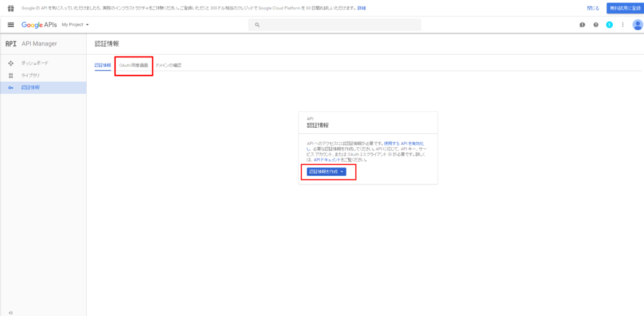Open the notifications badge icon
Viewport: 644px width, 316px height.
[x=609, y=25]
